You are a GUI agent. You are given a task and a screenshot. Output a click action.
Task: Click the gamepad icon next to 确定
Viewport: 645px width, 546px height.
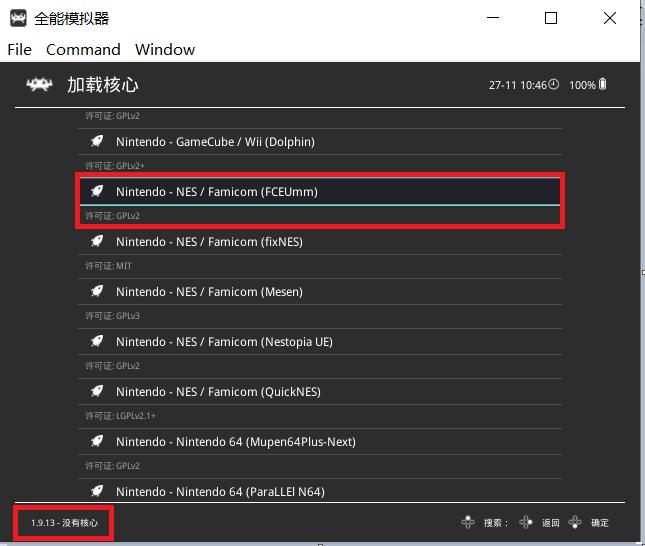575,522
